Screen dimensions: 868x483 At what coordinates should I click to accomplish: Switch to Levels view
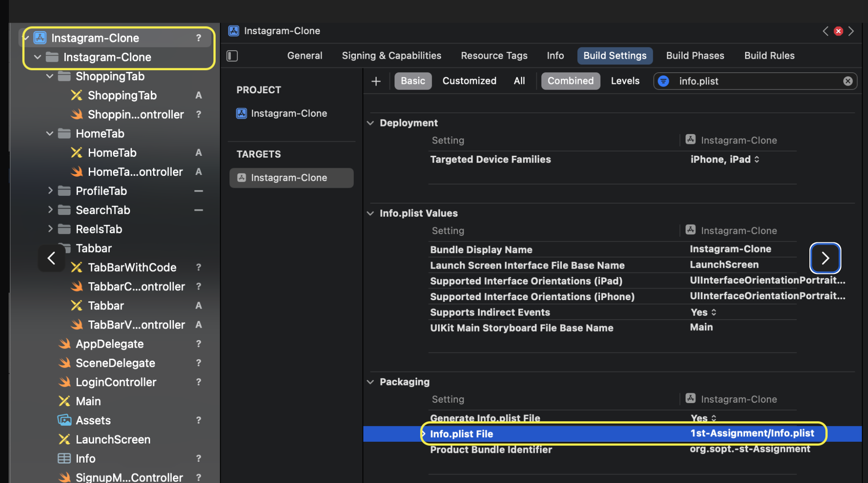[x=625, y=81]
